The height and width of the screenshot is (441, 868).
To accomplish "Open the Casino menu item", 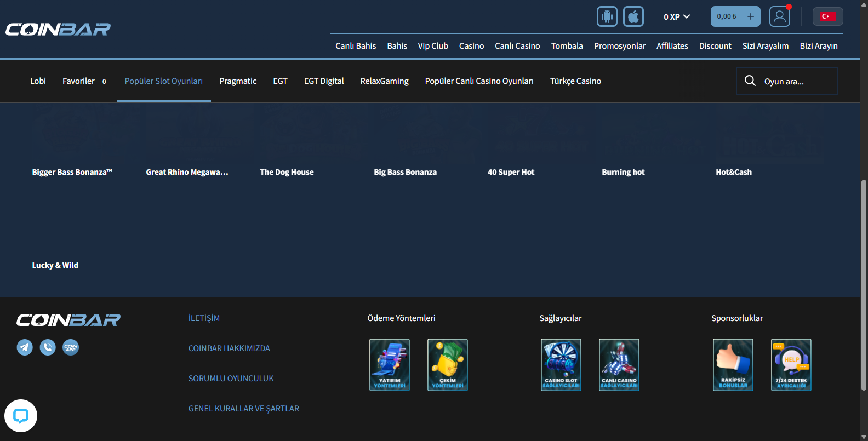I will coord(471,46).
